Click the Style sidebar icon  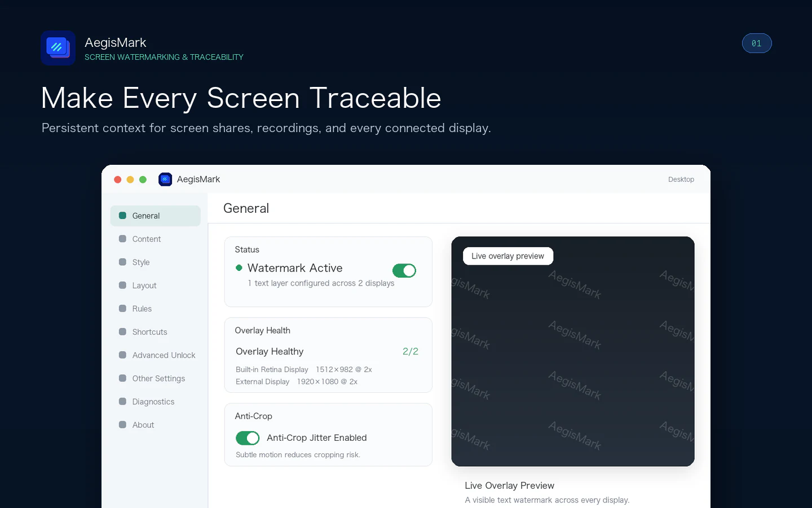pos(122,262)
